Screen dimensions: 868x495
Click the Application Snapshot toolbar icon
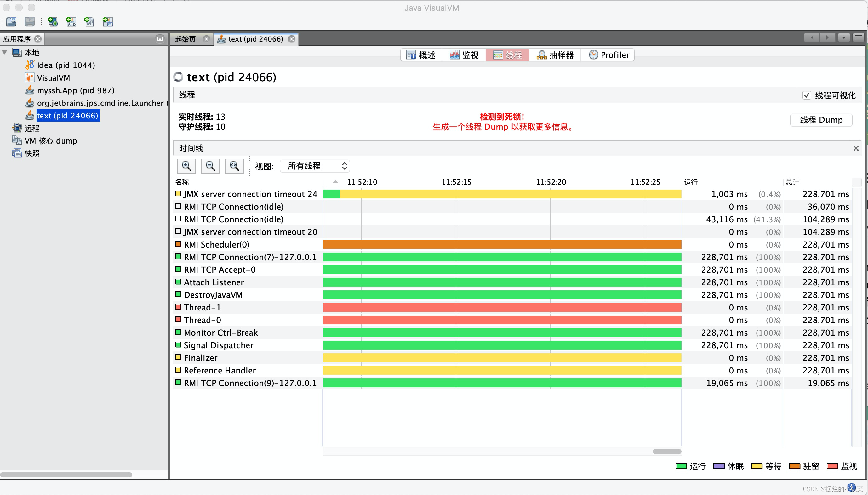pos(108,22)
